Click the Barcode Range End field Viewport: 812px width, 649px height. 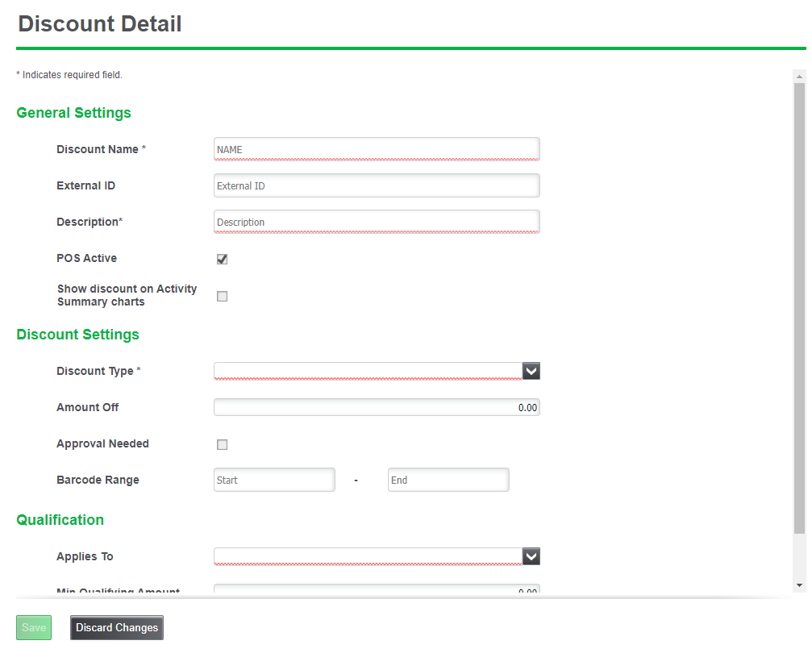tap(448, 480)
